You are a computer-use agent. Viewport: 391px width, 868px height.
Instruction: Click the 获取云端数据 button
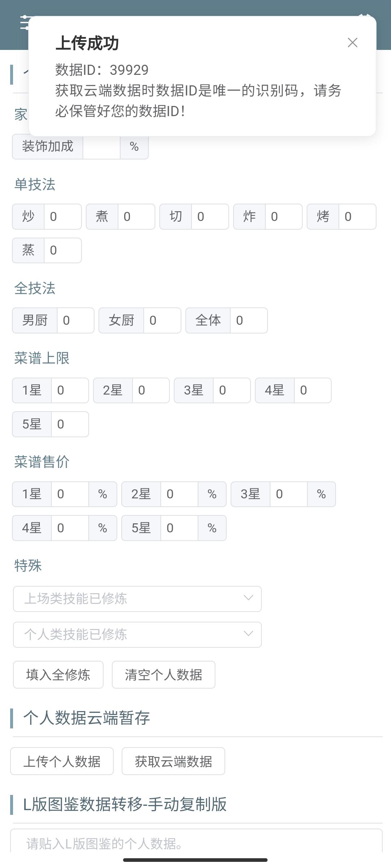[173, 761]
